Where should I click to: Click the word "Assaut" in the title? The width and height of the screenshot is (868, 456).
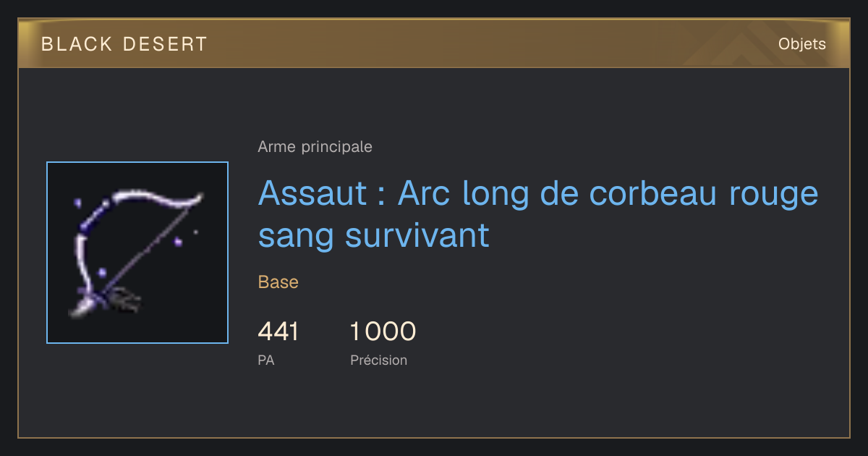[312, 194]
